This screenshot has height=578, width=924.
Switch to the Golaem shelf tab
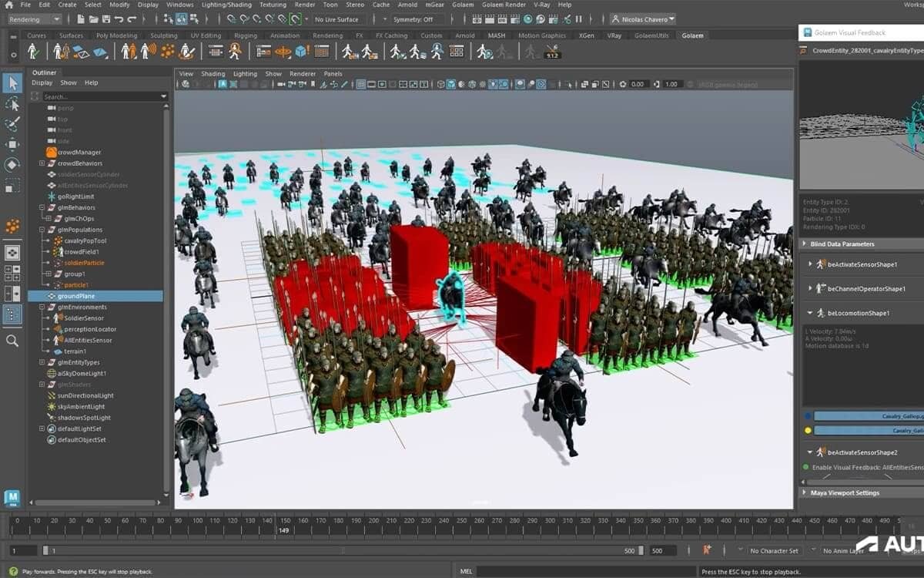point(693,35)
